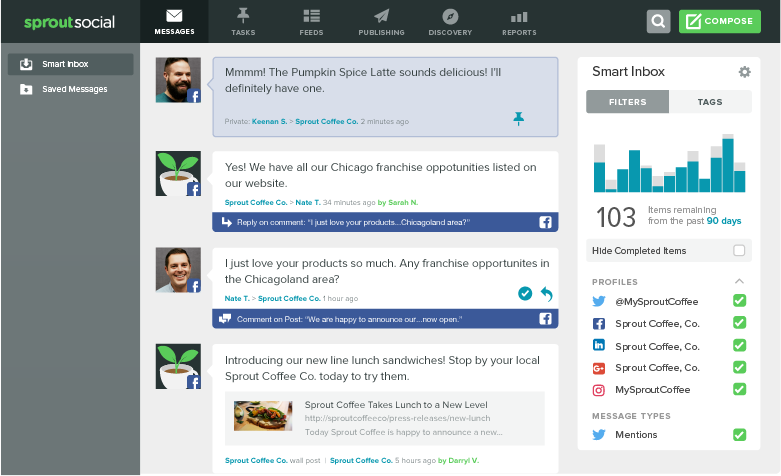Click the search magnifier button
Image resolution: width=781 pixels, height=476 pixels.
coord(658,21)
